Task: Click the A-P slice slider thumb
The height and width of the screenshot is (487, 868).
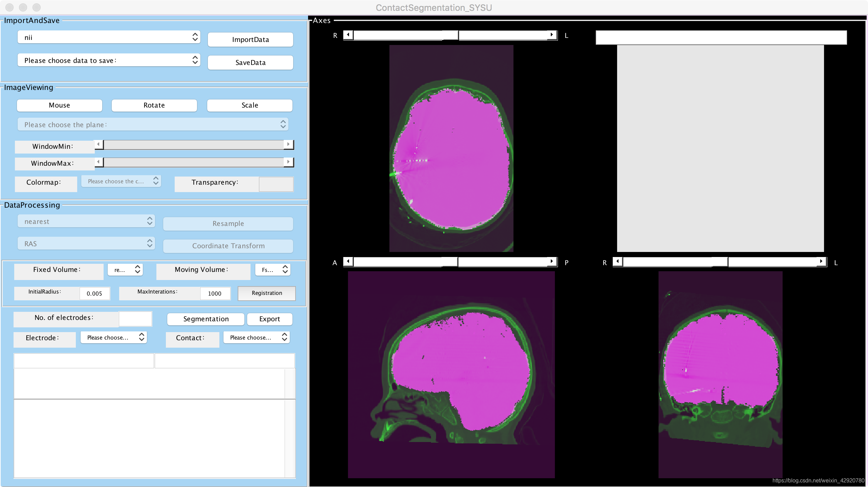Action: click(450, 261)
